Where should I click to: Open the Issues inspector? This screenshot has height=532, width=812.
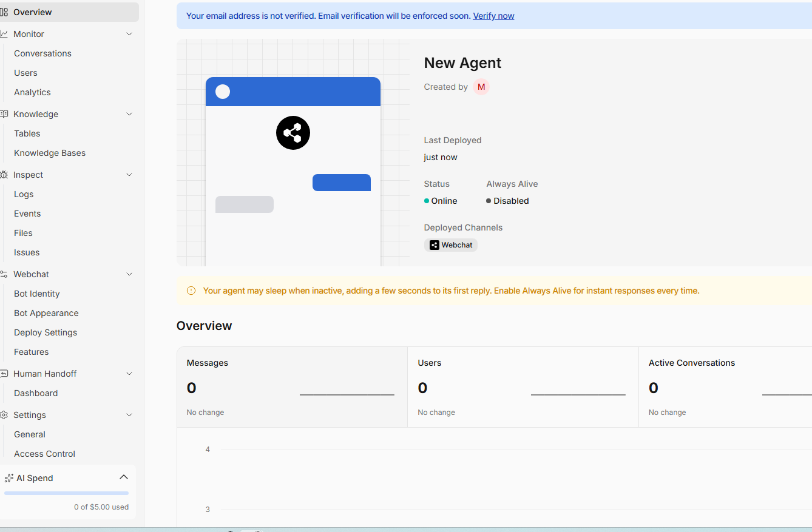pos(26,252)
